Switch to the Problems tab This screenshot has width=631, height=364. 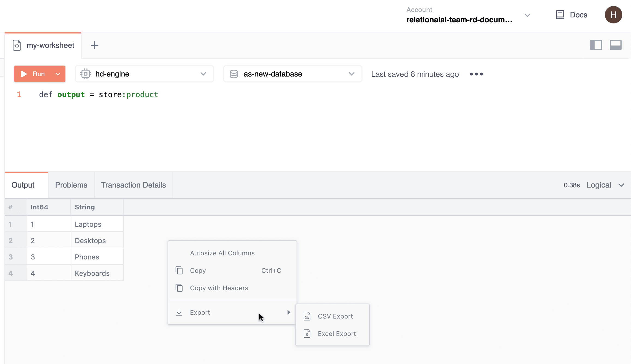click(x=71, y=185)
